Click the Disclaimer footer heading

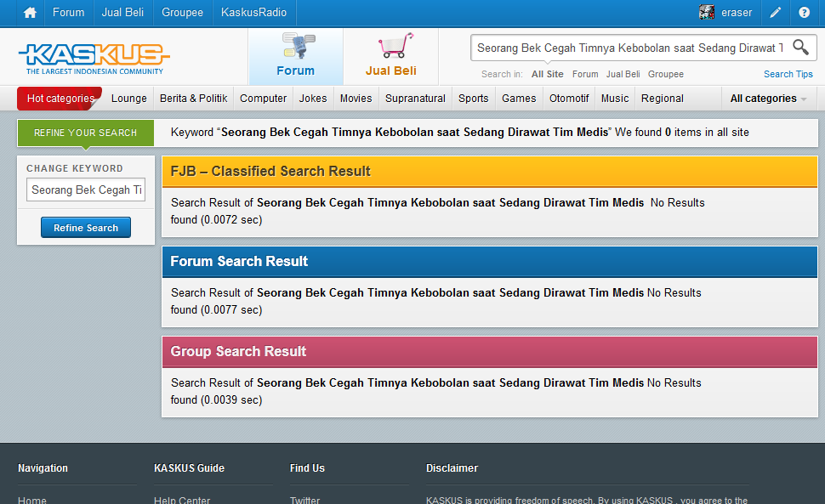pyautogui.click(x=452, y=467)
